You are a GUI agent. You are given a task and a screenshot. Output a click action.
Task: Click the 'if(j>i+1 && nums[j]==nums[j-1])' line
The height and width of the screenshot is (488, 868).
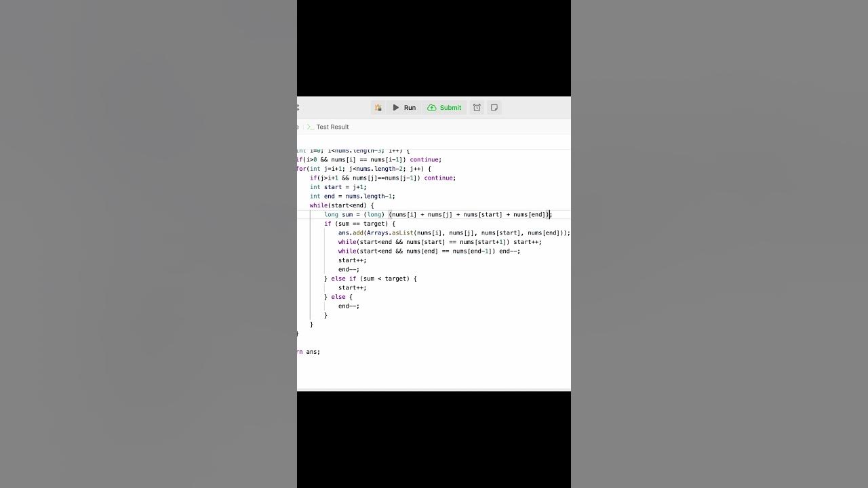(x=383, y=178)
